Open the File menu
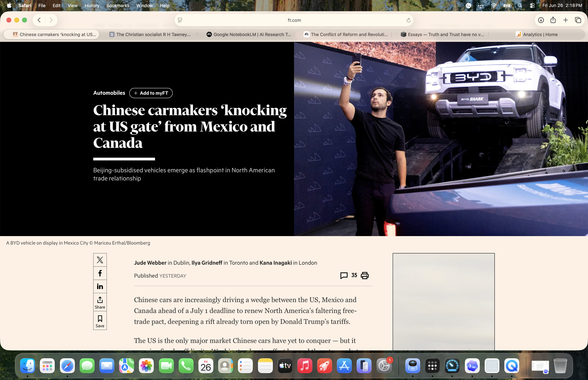 click(x=42, y=5)
